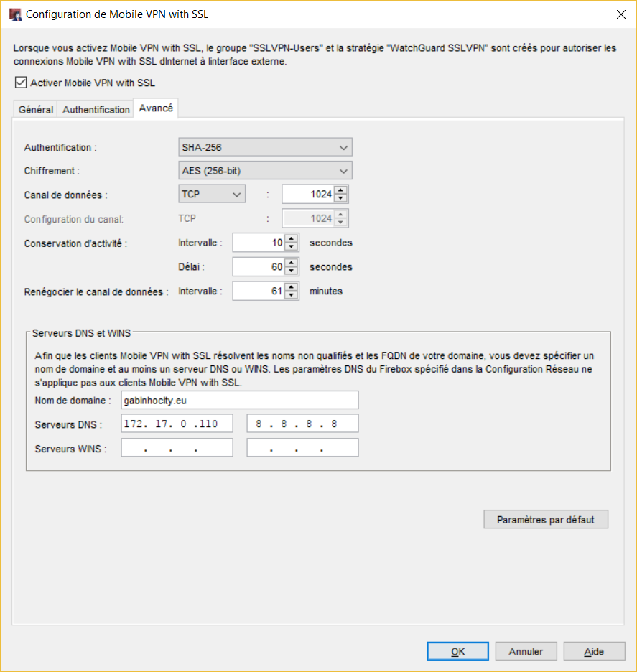Click the Canal de données port field 1024
The image size is (637, 672).
[x=308, y=194]
